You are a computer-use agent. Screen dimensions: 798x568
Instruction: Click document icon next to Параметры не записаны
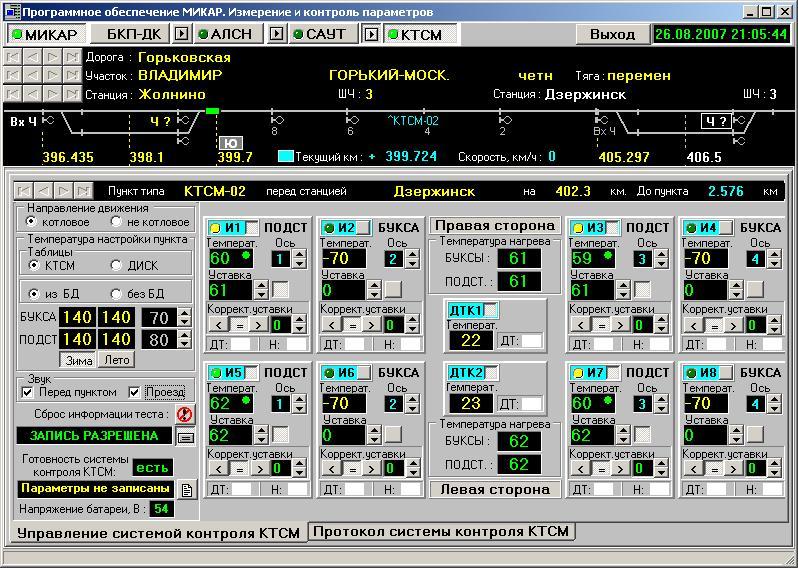point(186,489)
